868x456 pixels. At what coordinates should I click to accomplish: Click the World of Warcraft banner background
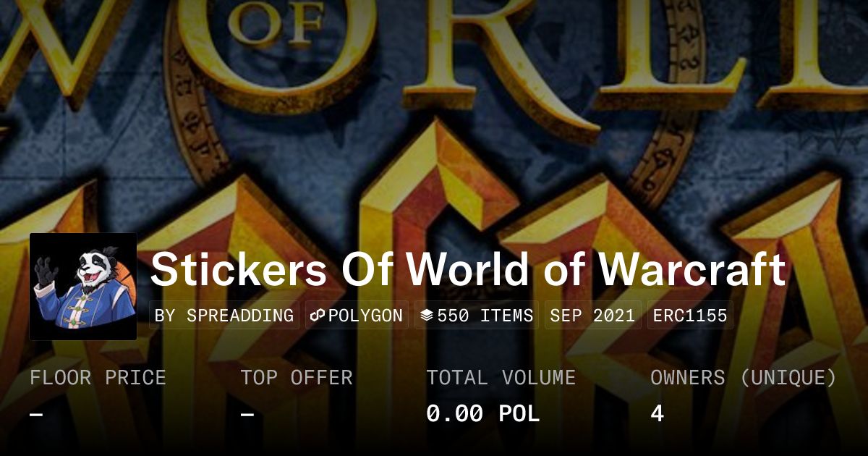[x=434, y=116]
